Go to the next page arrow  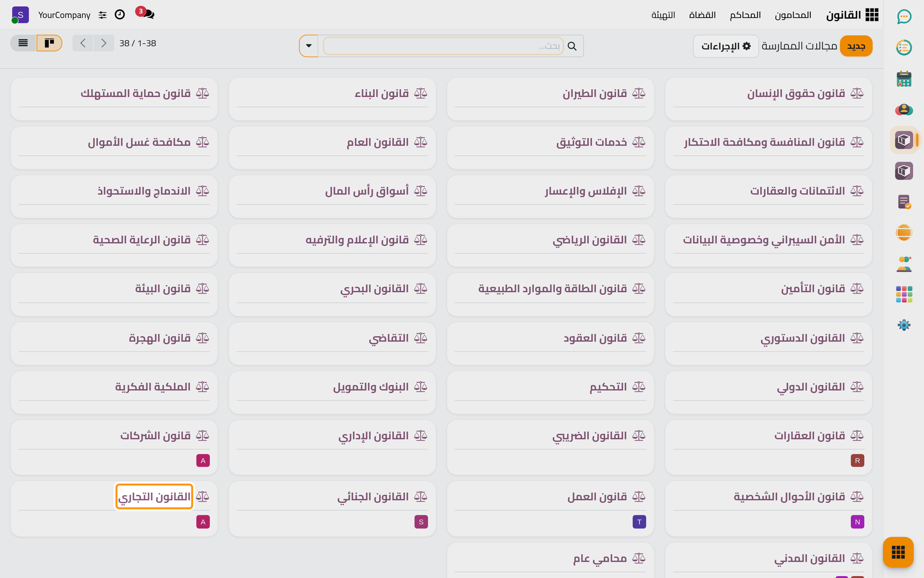pyautogui.click(x=103, y=43)
